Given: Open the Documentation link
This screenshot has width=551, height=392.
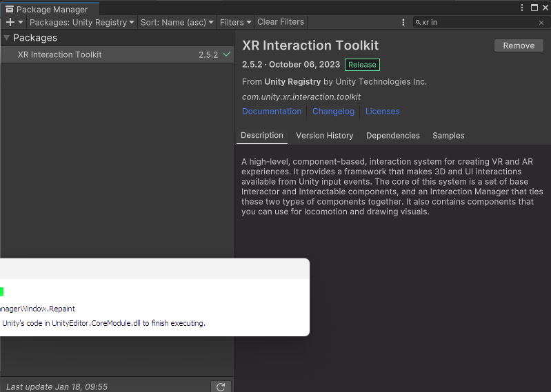Looking at the screenshot, I should (272, 111).
